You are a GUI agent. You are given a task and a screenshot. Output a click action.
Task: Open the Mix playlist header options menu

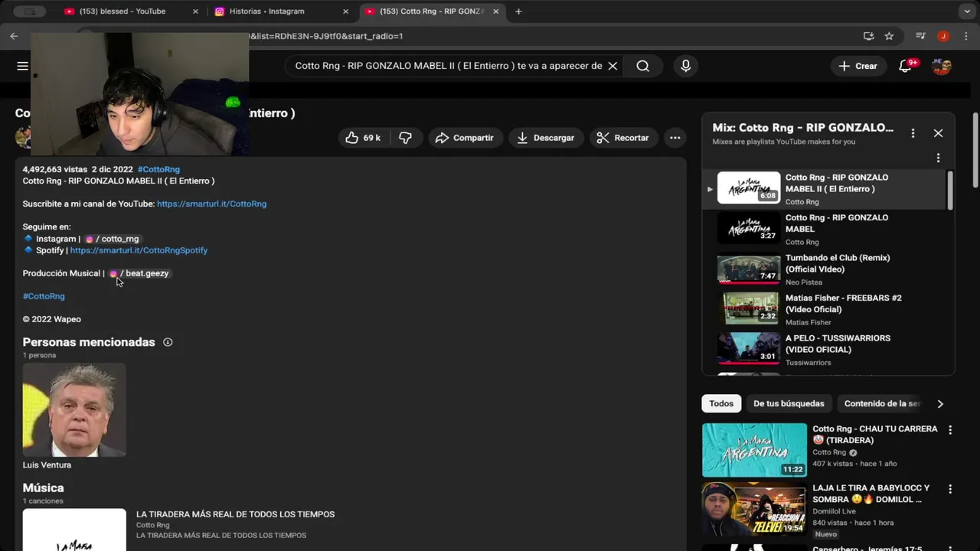pos(913,133)
